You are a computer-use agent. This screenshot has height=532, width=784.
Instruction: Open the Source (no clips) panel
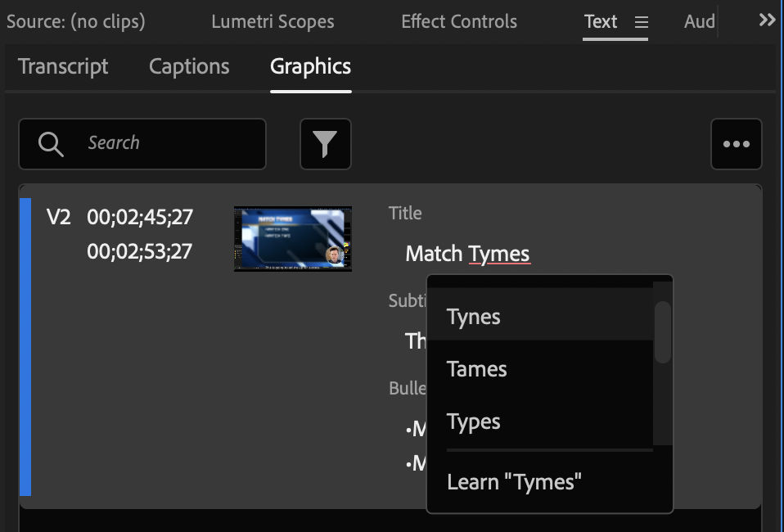[x=76, y=21]
